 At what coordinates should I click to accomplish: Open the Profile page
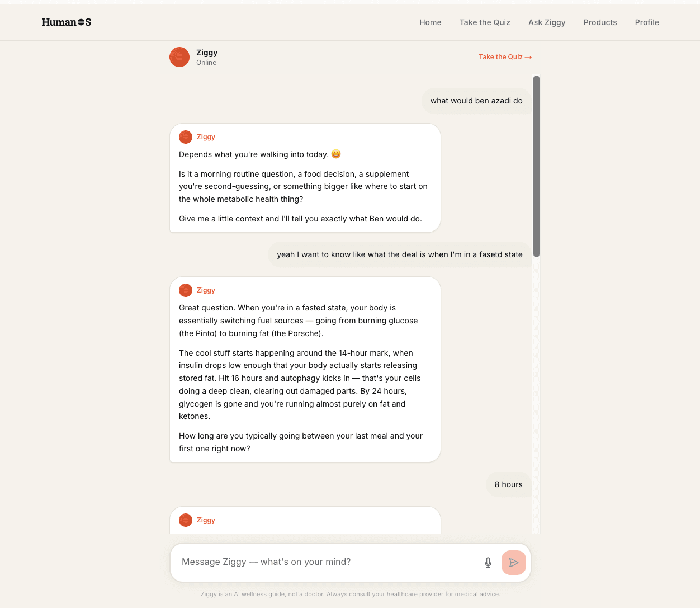pos(647,22)
